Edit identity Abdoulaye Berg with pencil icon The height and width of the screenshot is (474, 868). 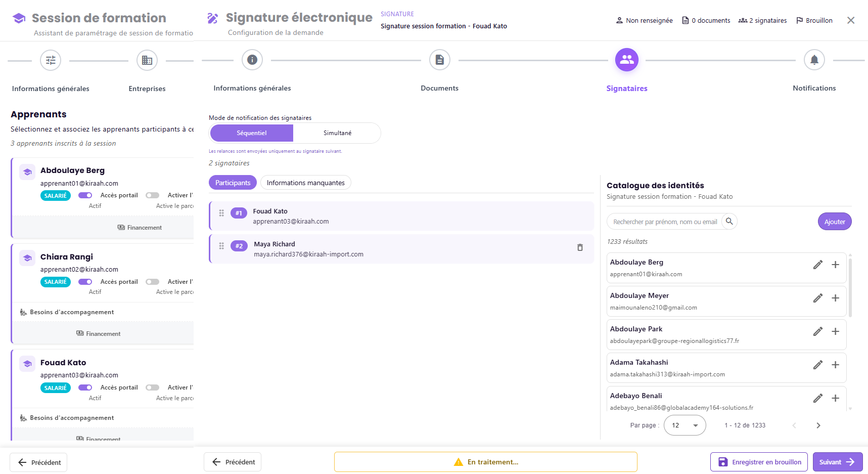817,265
